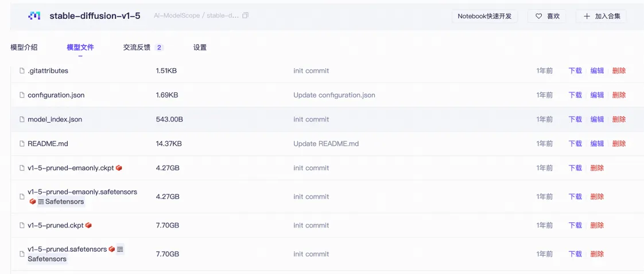Viewport: 644px width, 274px height.
Task: Open the v1-5-pruned-emaonly.ckpt file
Action: point(71,168)
